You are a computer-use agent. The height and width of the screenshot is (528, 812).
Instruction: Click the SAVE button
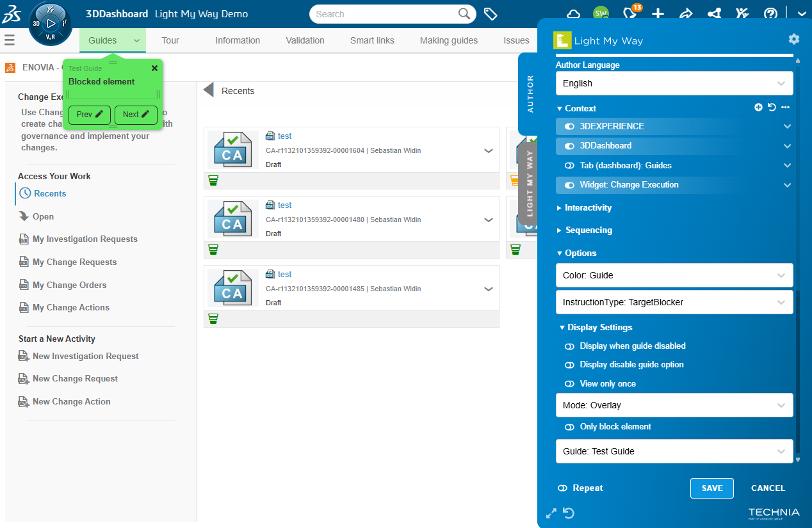tap(712, 488)
